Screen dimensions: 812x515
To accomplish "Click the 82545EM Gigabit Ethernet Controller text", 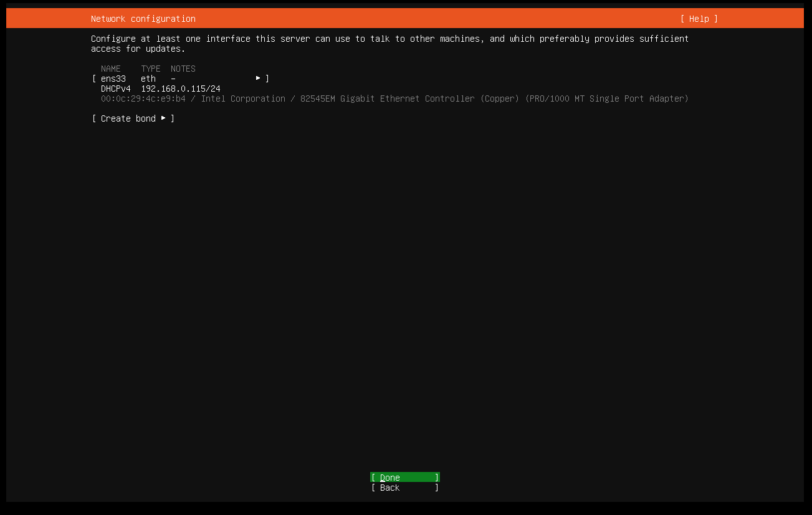I will pos(388,99).
